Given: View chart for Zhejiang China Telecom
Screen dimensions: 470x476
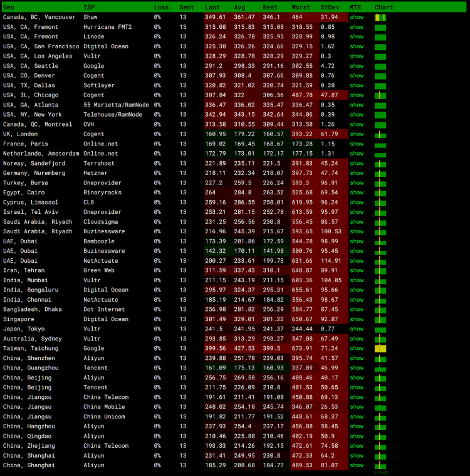Looking at the screenshot, I should (x=380, y=446).
